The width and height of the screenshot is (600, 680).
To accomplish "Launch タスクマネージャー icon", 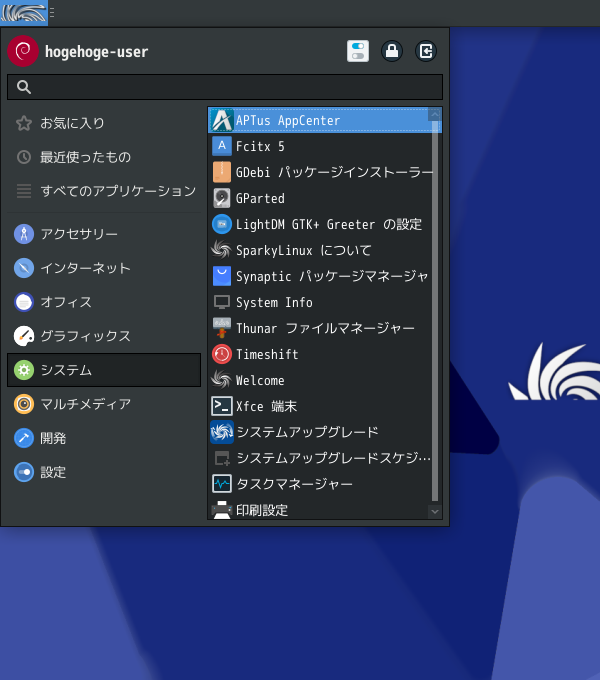I will tap(222, 484).
